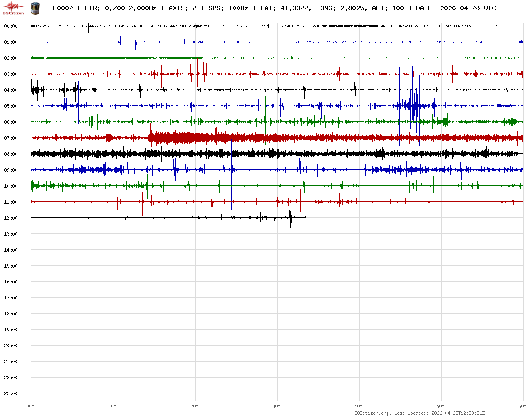Click the 30m minute axis label
The height and width of the screenshot is (417, 532).
(277, 406)
